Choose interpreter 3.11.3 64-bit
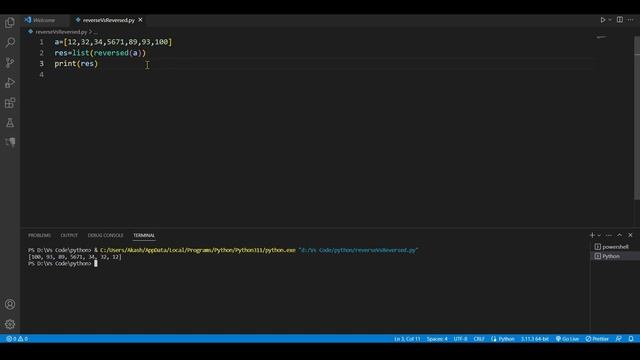The width and height of the screenshot is (640, 360). (534, 339)
